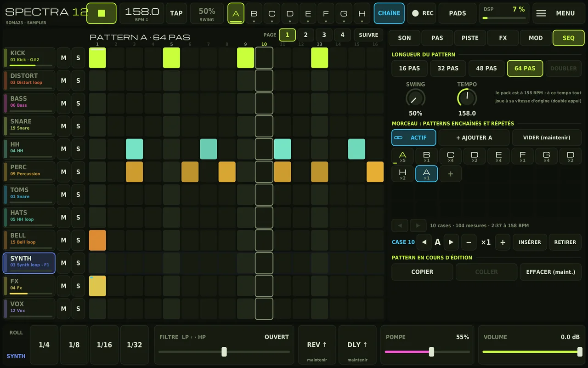Arm recording with the REC button

(422, 13)
